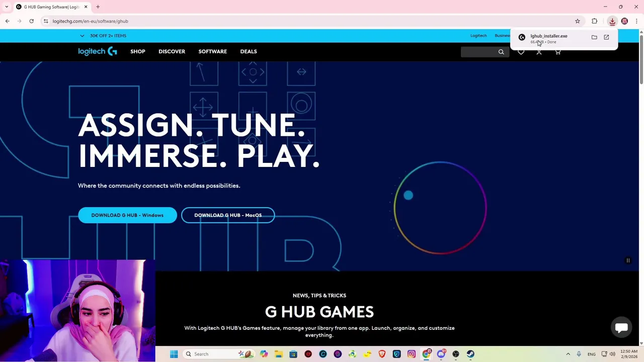Open Discord from taskbar
Screen dimensions: 644x362
[441, 354]
